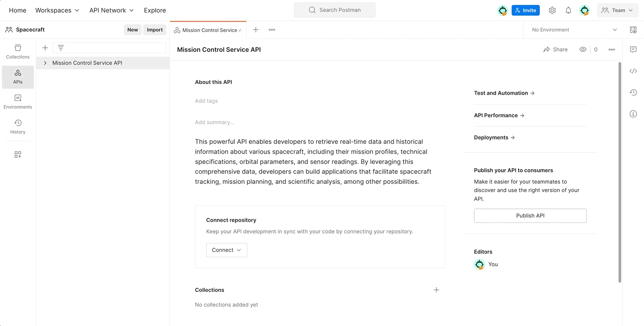
Task: Open the code snippet panel icon
Action: click(x=633, y=71)
